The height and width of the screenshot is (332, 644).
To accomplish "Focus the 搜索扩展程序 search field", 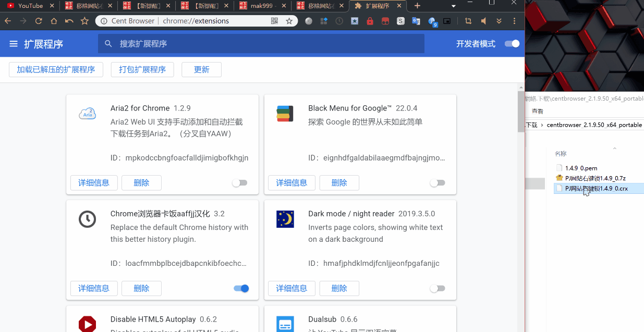I will pos(261,44).
